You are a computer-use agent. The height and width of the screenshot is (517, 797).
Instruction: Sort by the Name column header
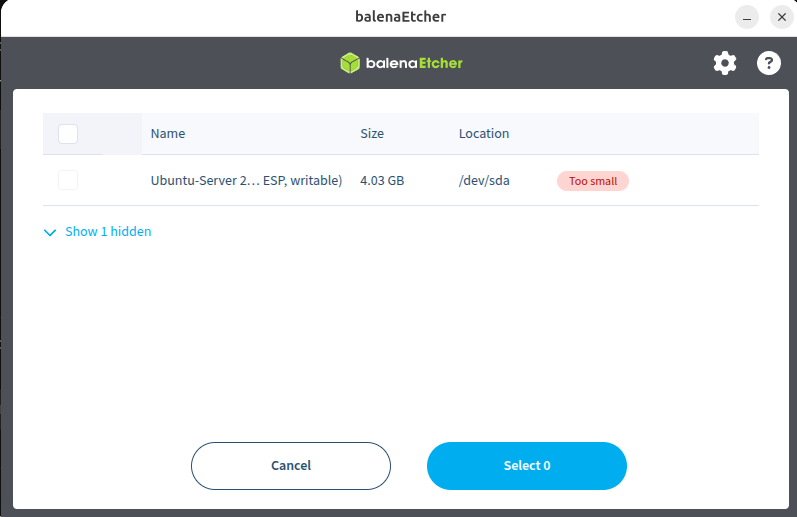168,133
